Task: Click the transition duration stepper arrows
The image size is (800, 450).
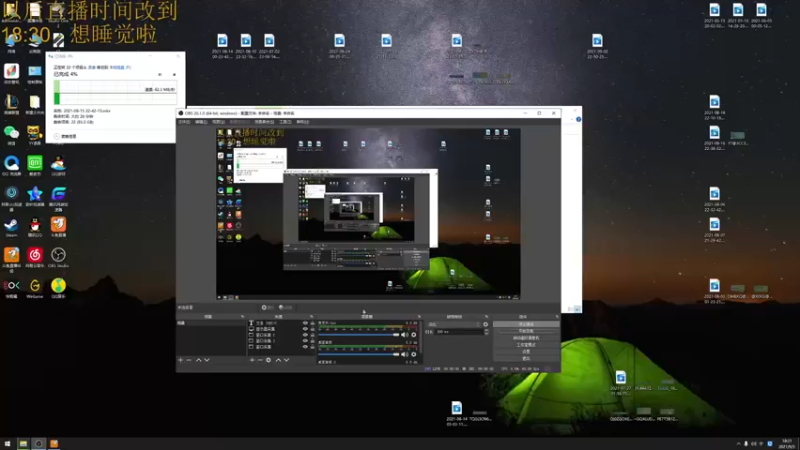Action: (486, 332)
